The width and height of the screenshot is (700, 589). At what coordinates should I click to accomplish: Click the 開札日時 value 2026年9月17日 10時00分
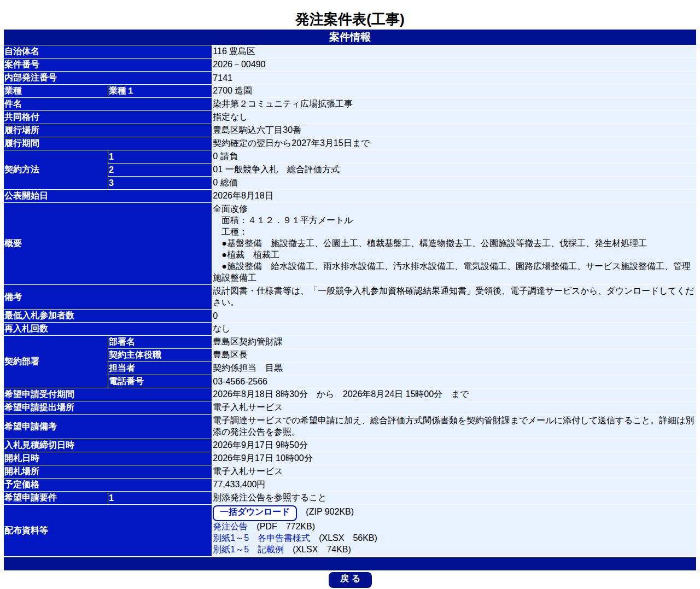[262, 458]
